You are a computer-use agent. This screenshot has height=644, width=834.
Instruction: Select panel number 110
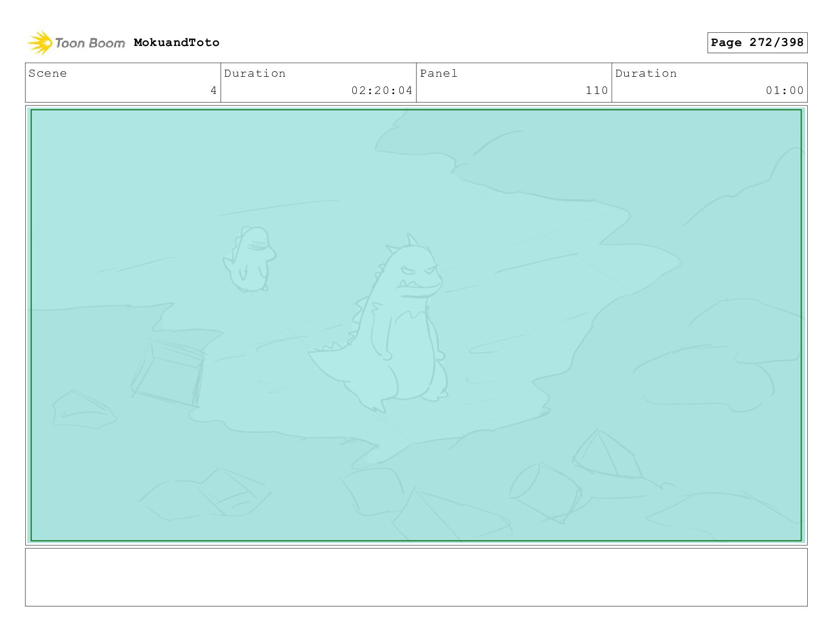coord(597,90)
